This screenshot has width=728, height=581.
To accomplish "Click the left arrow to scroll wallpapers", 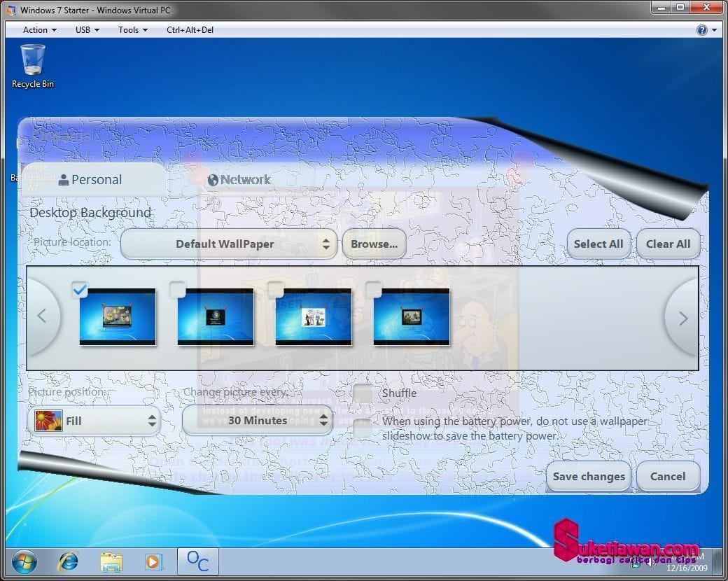I will coord(41,316).
